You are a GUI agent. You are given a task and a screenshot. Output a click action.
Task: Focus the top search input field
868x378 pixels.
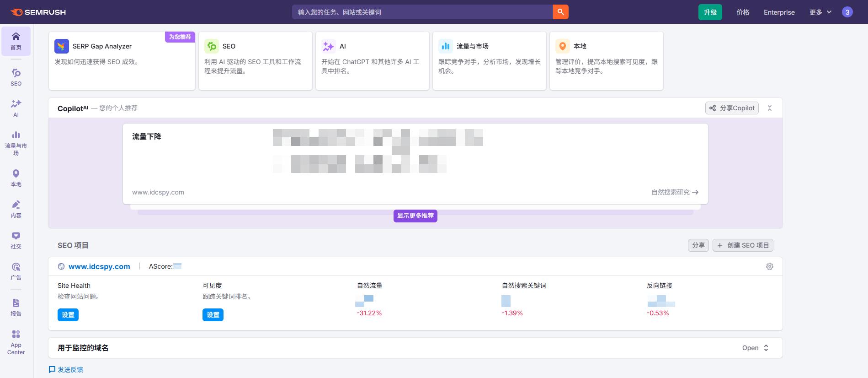click(422, 12)
